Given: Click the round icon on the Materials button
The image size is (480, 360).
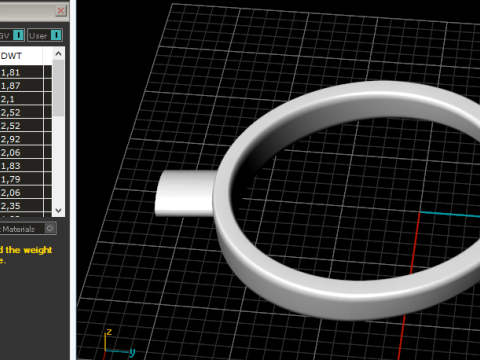Looking at the screenshot, I should click(x=50, y=228).
